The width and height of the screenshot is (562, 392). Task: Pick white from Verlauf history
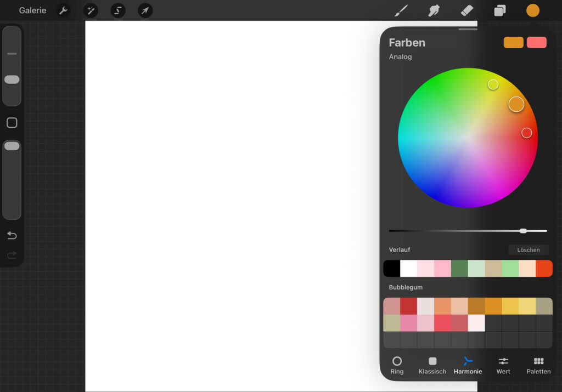coord(408,269)
